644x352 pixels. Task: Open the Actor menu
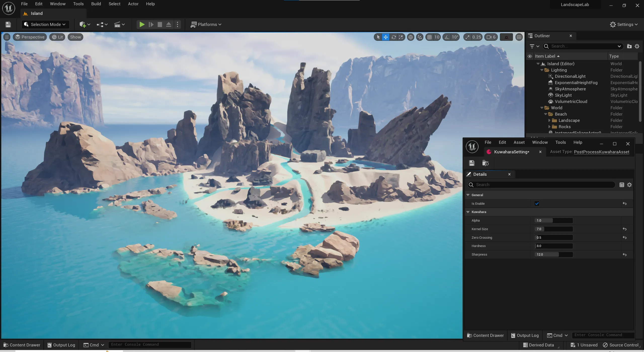(x=133, y=4)
